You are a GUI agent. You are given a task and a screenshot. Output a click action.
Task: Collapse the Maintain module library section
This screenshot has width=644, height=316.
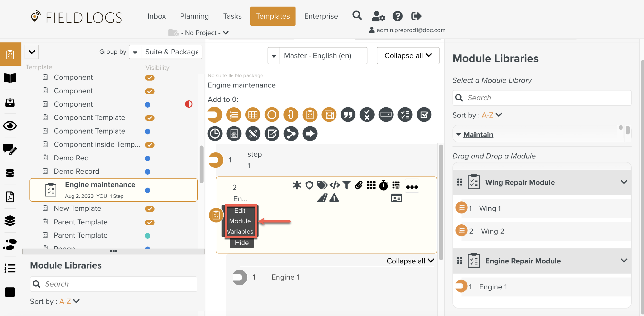[459, 134]
